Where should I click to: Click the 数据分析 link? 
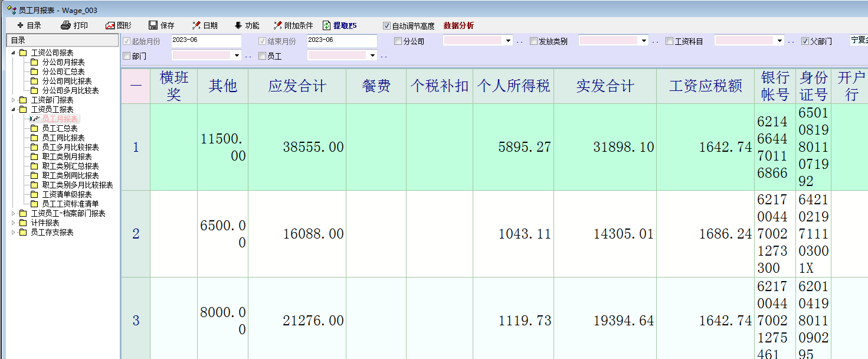click(x=458, y=26)
